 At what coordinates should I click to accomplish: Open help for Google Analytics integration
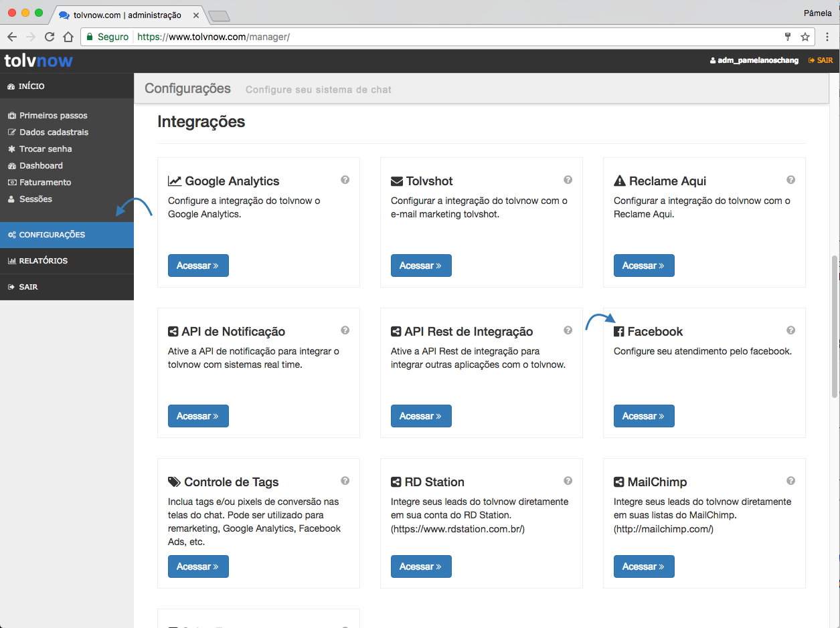tap(345, 180)
